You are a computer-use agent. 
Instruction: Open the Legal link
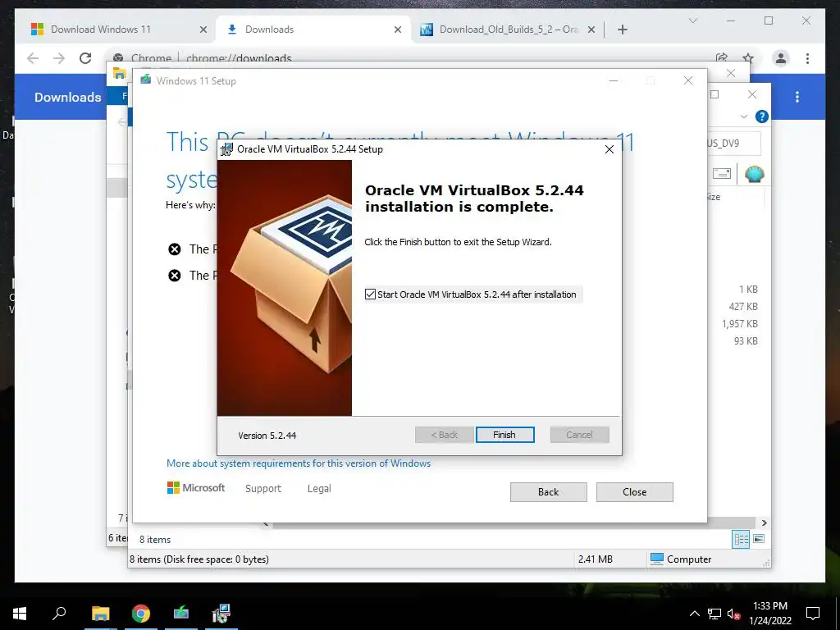coord(319,489)
